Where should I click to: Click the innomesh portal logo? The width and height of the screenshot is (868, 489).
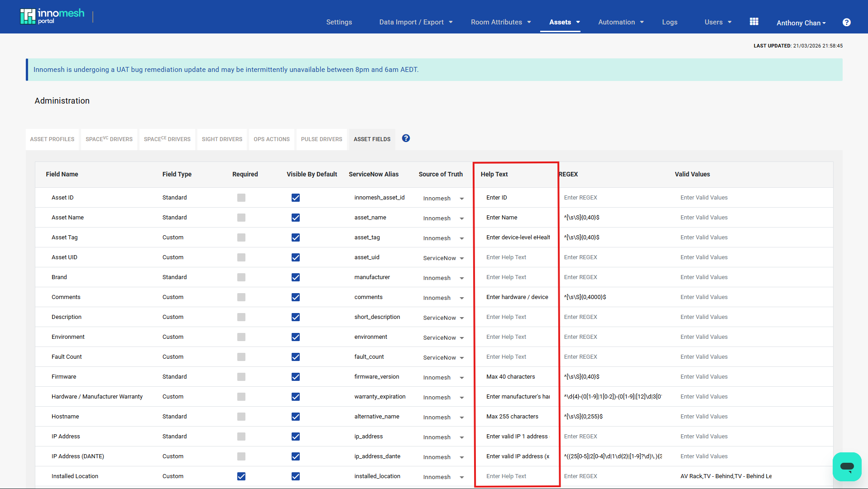click(x=53, y=16)
